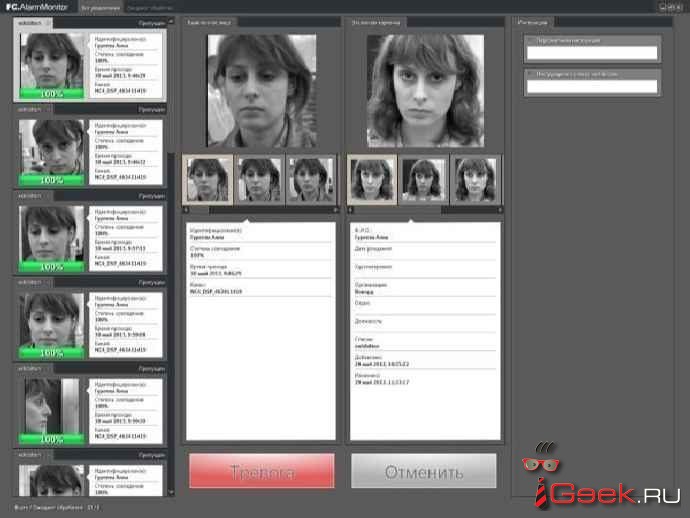Click the full-name row in the reference card details

tap(425, 234)
